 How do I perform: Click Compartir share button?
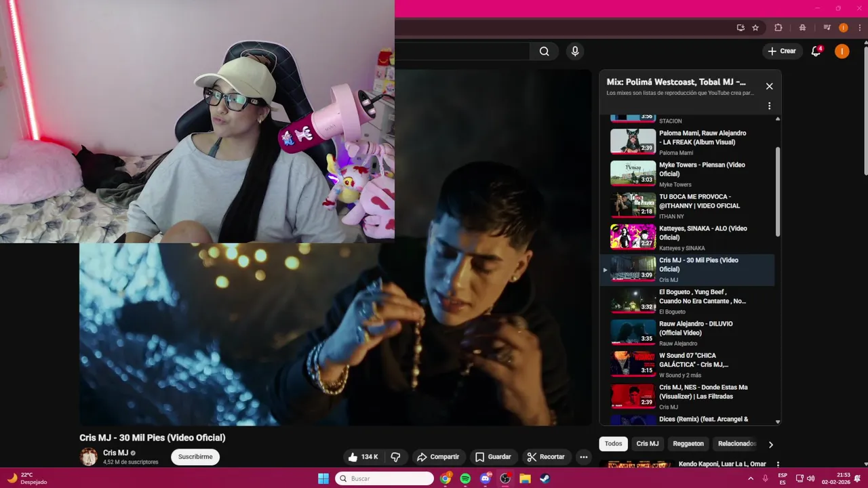pyautogui.click(x=438, y=457)
